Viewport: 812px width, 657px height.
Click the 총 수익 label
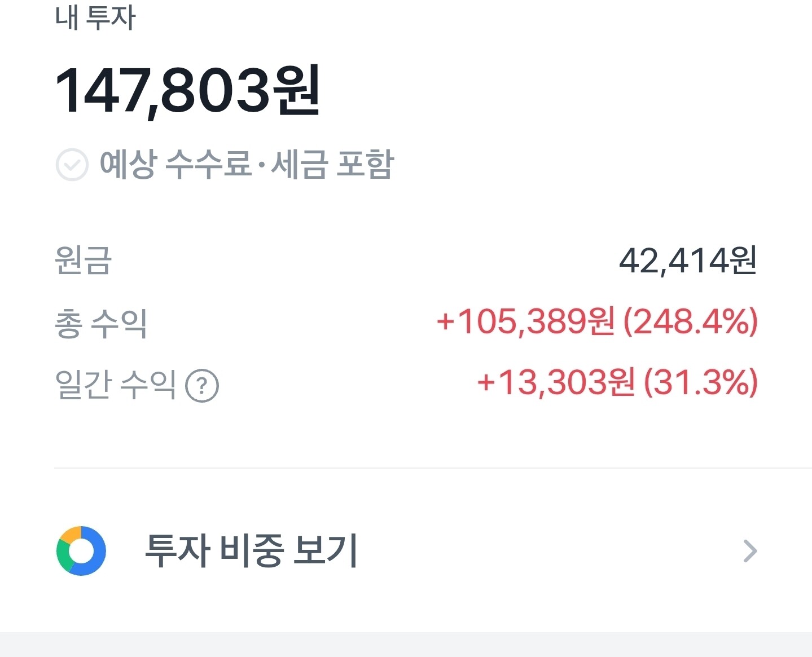101,324
